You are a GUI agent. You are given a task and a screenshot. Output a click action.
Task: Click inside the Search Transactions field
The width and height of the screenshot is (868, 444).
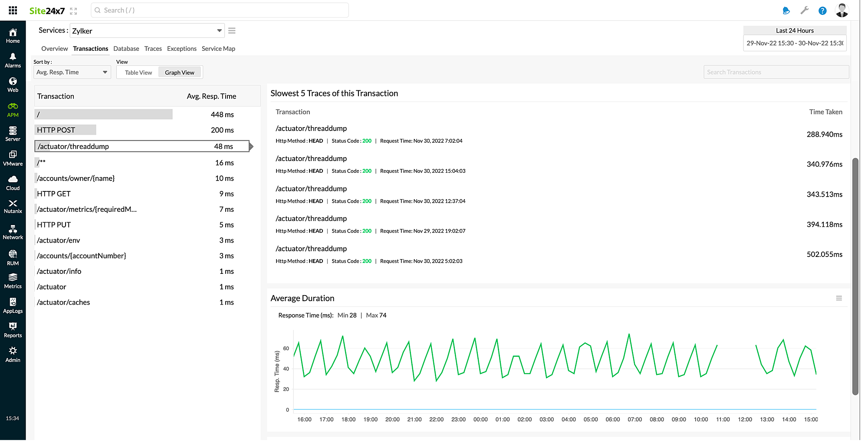click(776, 72)
